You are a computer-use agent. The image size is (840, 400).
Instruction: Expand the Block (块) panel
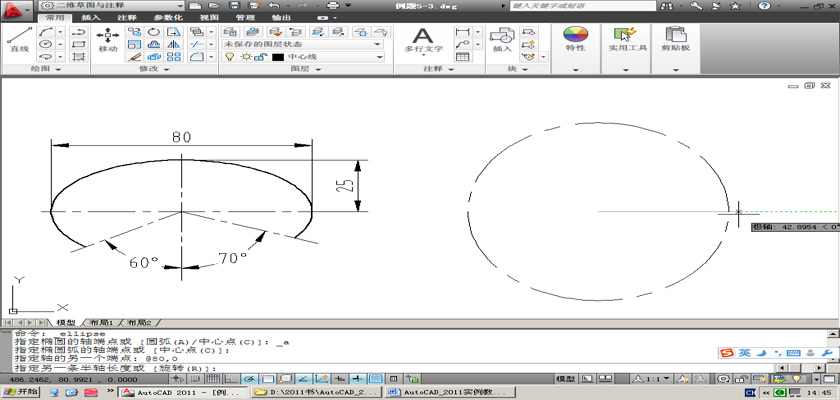coord(518,69)
